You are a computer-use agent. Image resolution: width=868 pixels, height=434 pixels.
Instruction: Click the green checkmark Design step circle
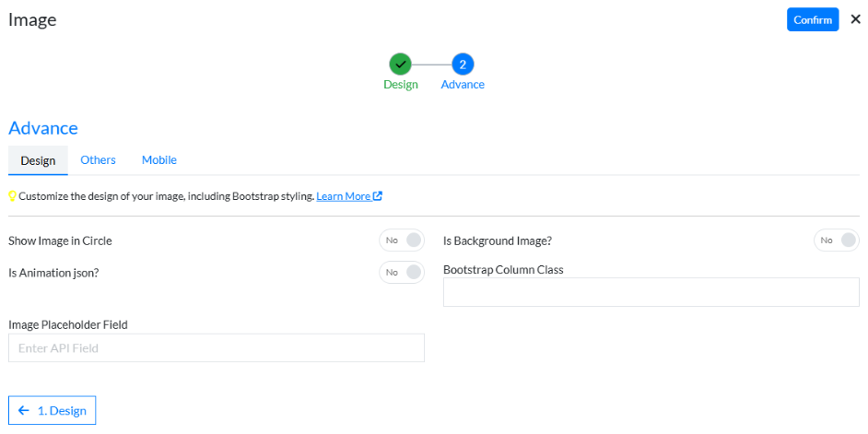tap(400, 64)
